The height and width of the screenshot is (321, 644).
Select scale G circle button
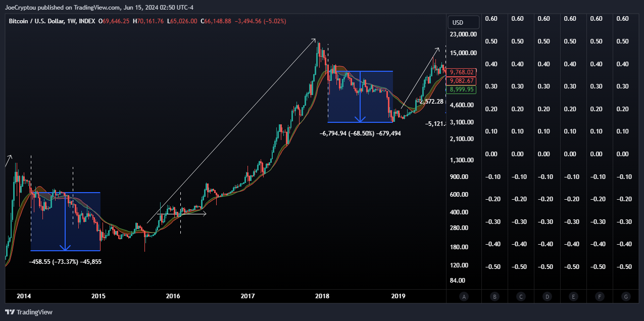[626, 297]
